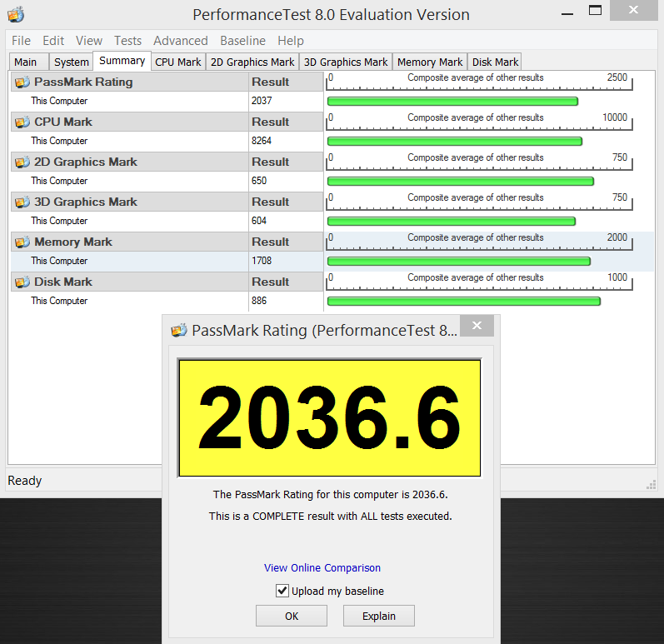Click the 886 Disk Mark result value
Viewport: 664px width, 644px height.
tap(259, 301)
